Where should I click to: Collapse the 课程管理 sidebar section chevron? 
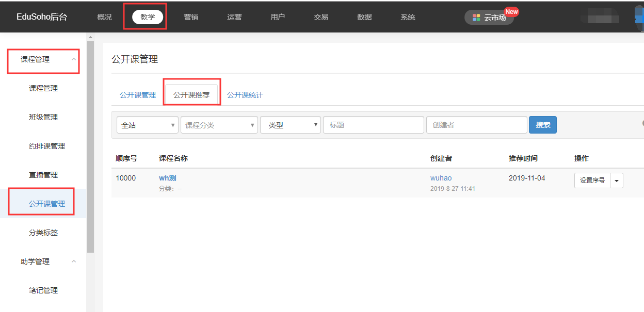click(x=74, y=59)
